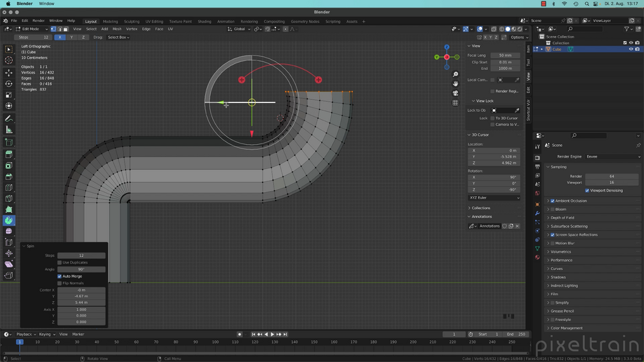
Task: Select the Annotate pencil tool
Action: (x=8, y=119)
